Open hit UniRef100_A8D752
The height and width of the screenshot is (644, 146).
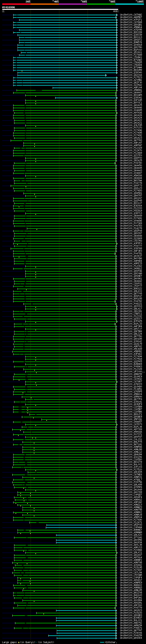[x=131, y=623]
